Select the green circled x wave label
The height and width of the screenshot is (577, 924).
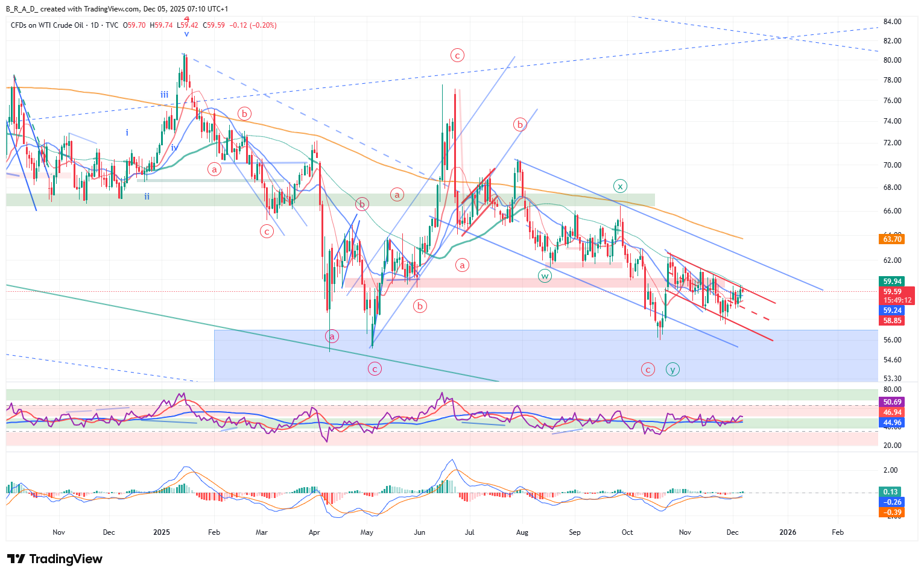point(620,186)
